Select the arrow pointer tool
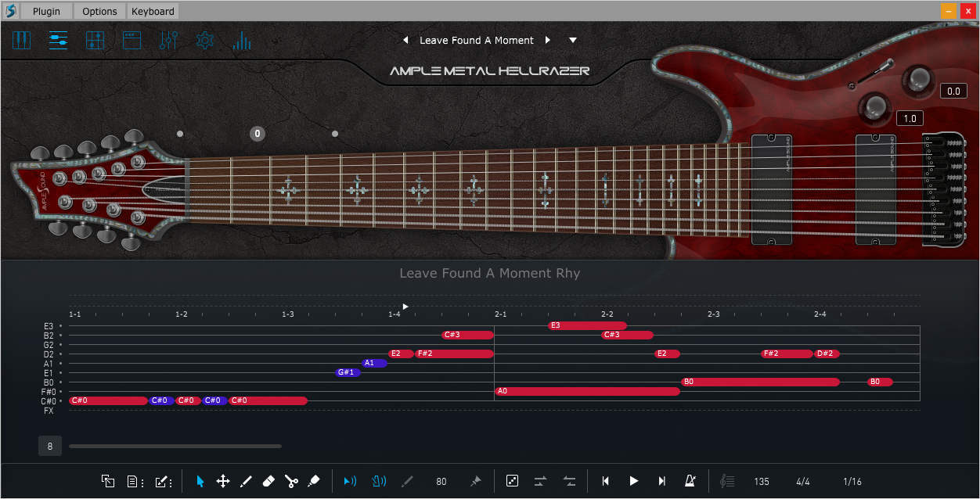The height and width of the screenshot is (499, 980). pyautogui.click(x=200, y=481)
